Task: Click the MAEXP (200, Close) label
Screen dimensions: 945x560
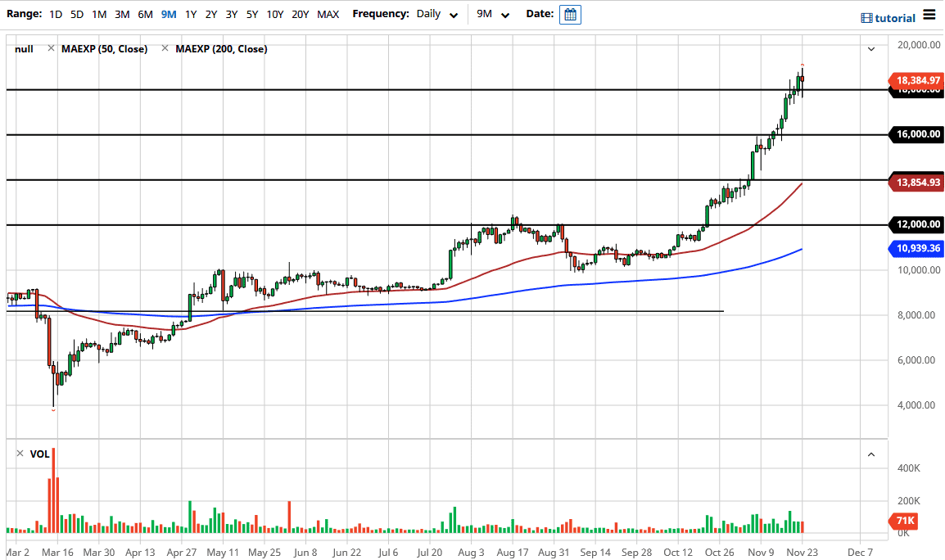Action: pyautogui.click(x=221, y=49)
